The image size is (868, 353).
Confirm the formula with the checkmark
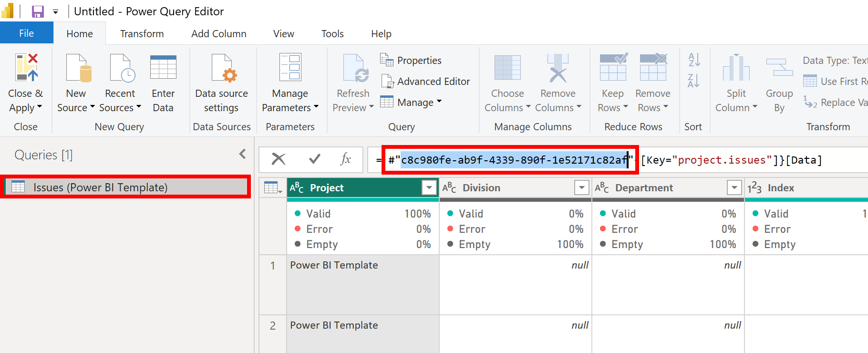(314, 159)
